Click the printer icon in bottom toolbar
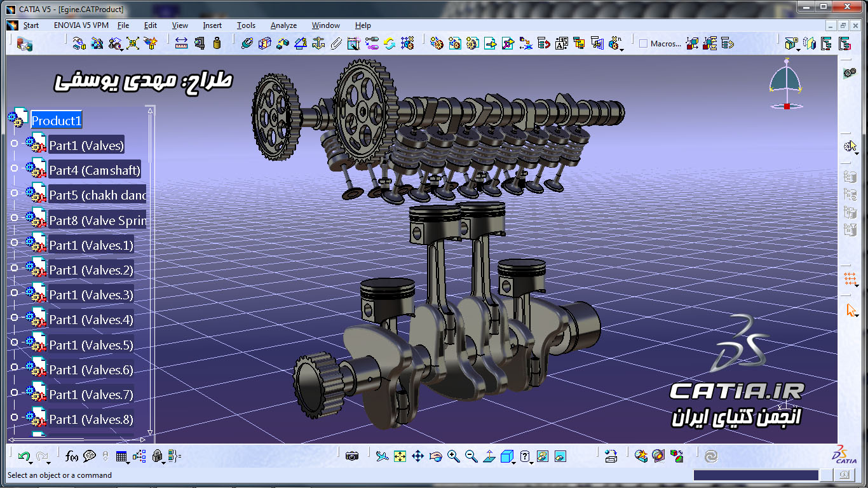The image size is (868, 488). [611, 456]
